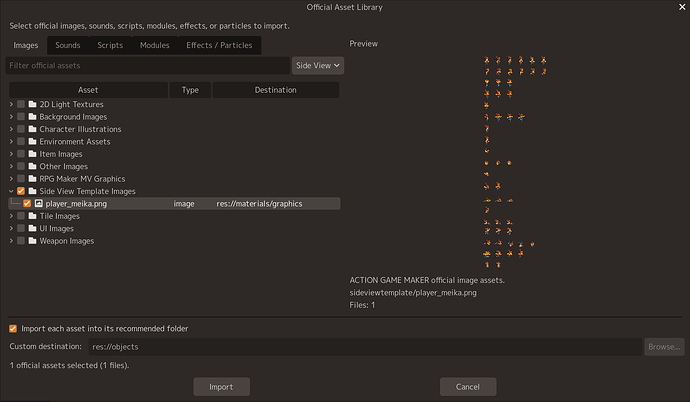This screenshot has height=402, width=690.
Task: Click the player_meika sprite sheet preview
Action: (515, 161)
